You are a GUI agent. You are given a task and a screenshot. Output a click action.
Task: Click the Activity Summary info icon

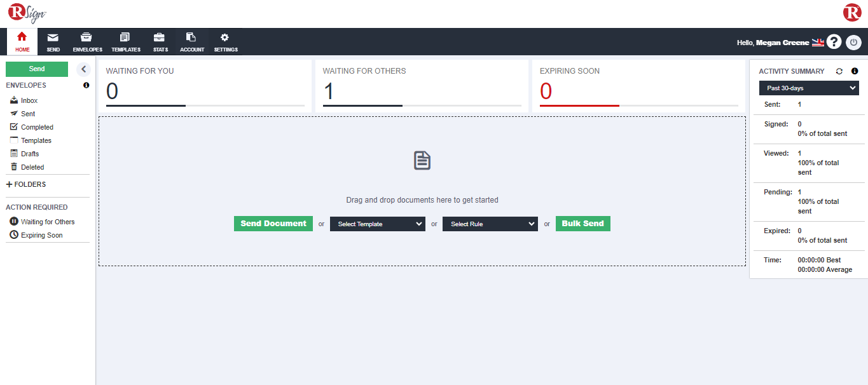tap(855, 71)
